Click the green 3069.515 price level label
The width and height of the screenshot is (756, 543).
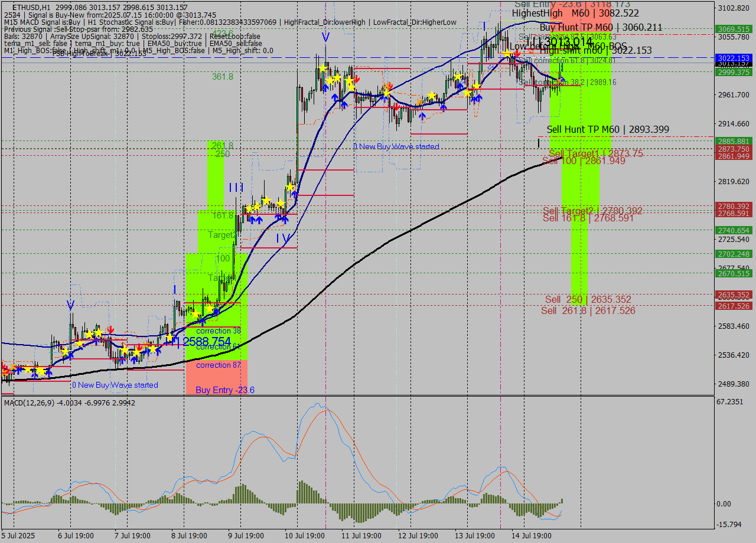[x=732, y=28]
